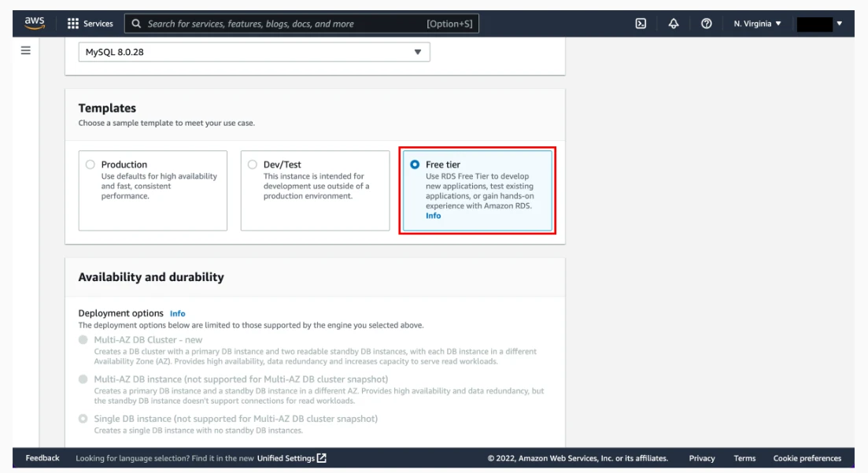
Task: Select Multi-AZ DB instance radio option
Action: [83, 379]
